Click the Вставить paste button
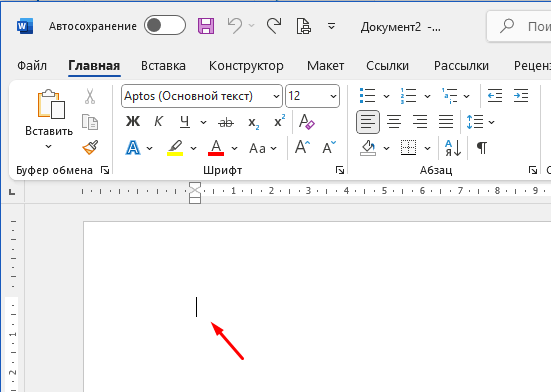The image size is (551, 392). point(50,112)
